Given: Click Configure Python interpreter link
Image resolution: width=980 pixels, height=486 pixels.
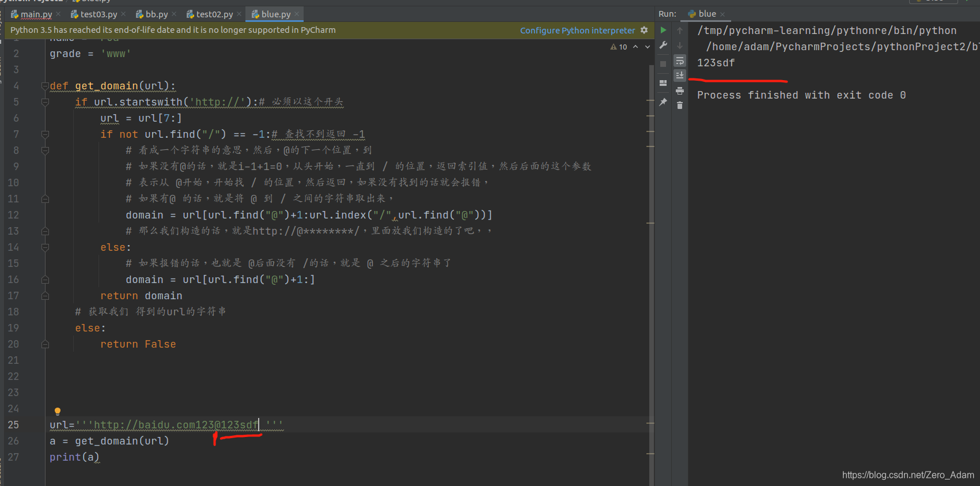Looking at the screenshot, I should point(577,30).
